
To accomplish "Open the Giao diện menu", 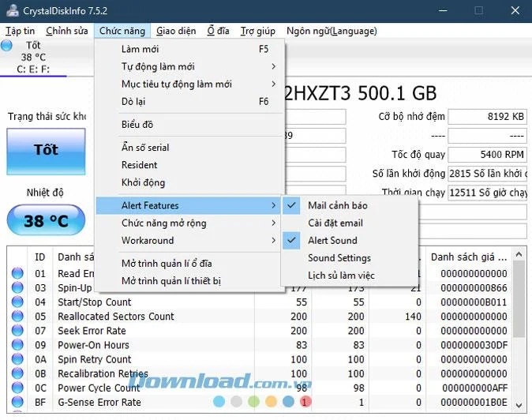I will tap(176, 31).
